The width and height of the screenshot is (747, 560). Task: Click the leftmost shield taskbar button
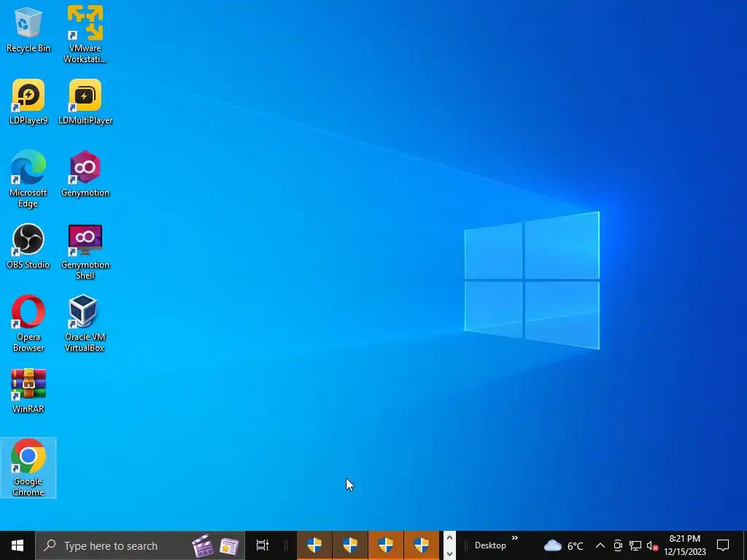pos(314,545)
